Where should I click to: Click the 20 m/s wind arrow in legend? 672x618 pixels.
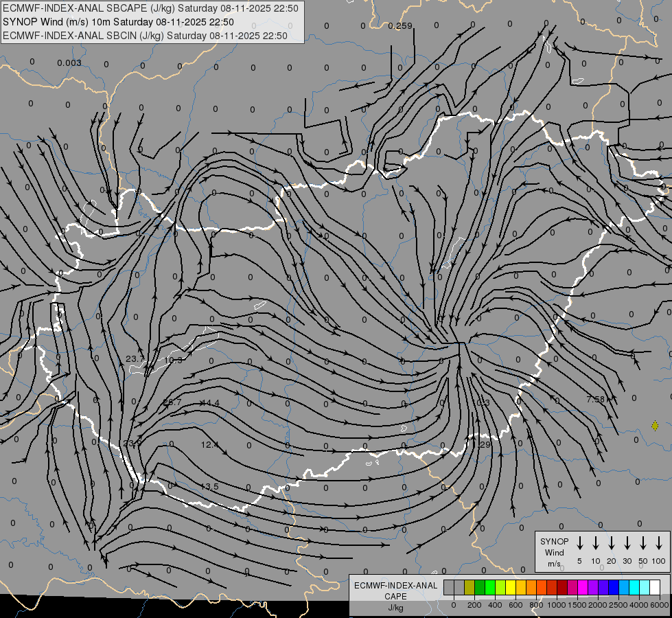[x=612, y=543]
